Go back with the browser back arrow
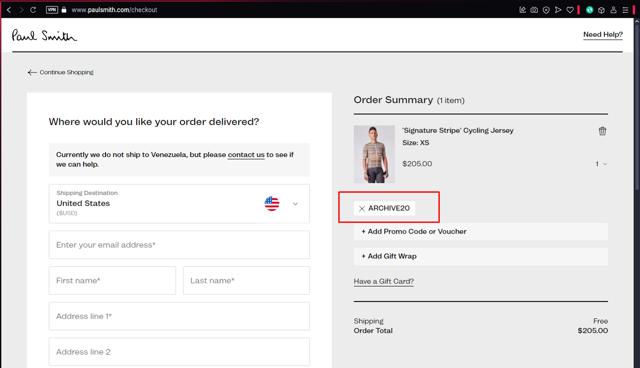The image size is (640, 368). (9, 10)
